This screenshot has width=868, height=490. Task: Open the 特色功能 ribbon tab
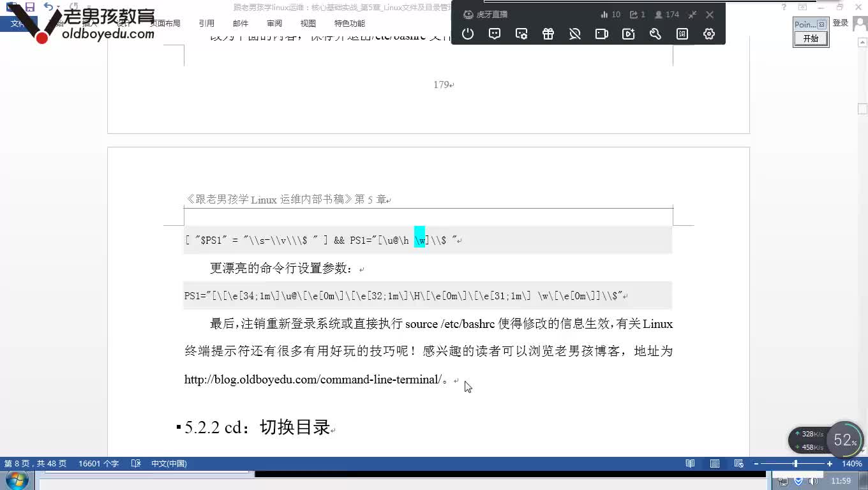pos(350,24)
